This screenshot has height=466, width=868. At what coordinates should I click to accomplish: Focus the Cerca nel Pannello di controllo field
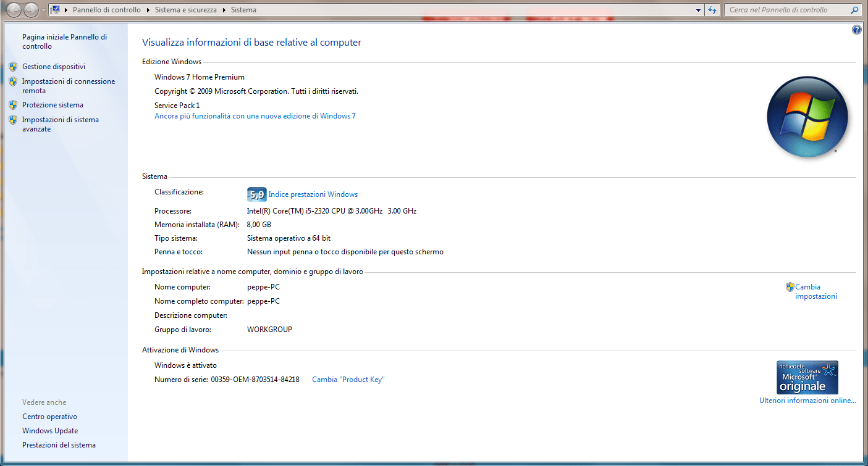pos(786,10)
